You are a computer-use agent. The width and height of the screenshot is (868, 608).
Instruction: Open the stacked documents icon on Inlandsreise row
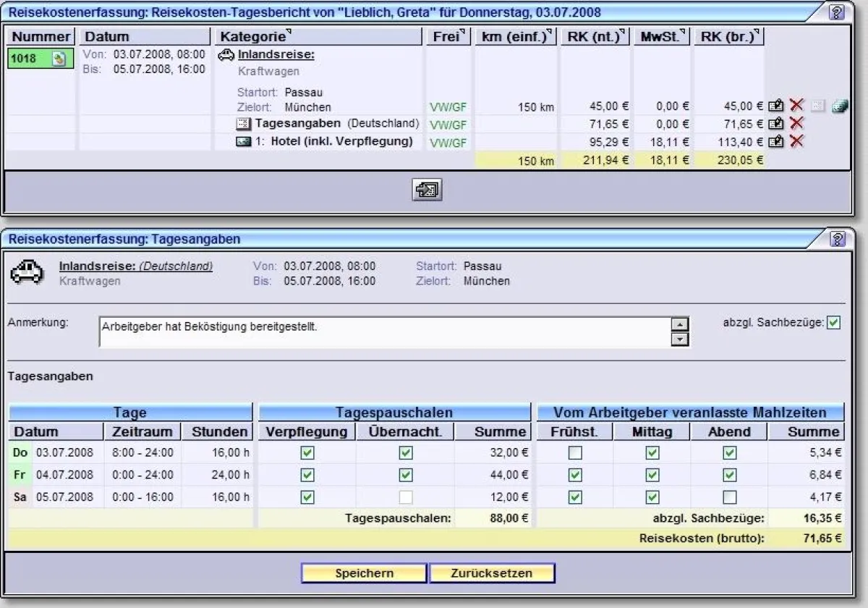pyautogui.click(x=839, y=106)
